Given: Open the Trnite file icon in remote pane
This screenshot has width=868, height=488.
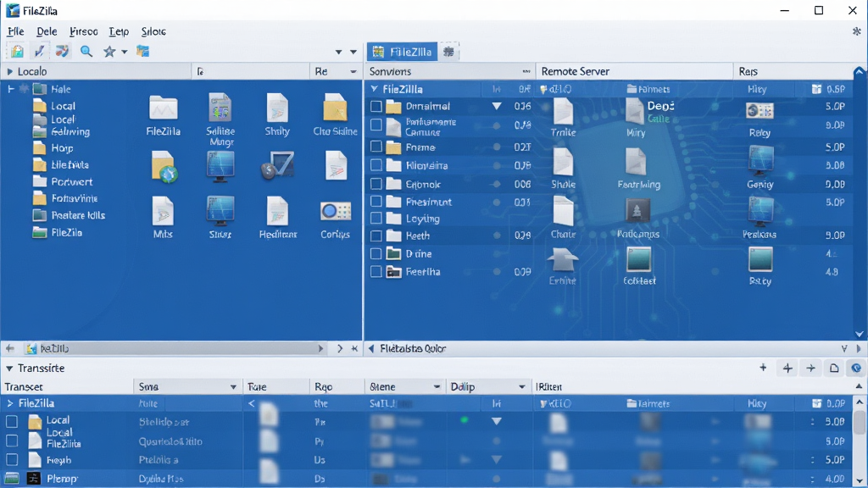Looking at the screenshot, I should tap(563, 117).
